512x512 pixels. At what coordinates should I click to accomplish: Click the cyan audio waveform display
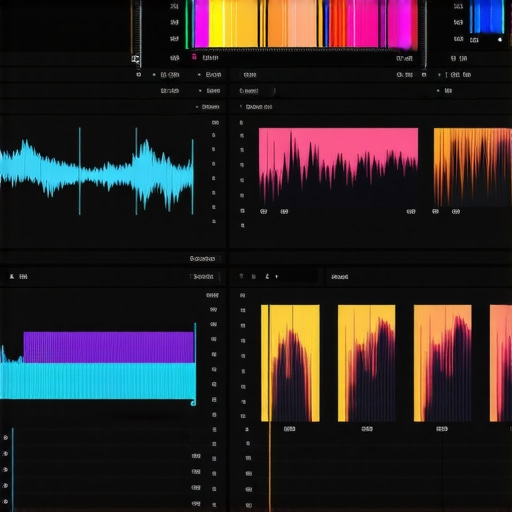point(97,172)
